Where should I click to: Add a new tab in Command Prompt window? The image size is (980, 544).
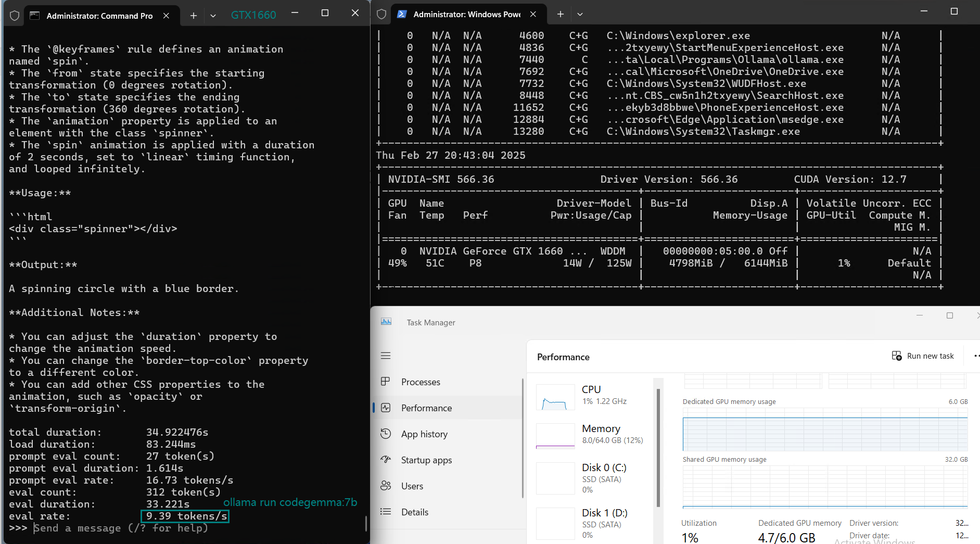click(193, 16)
